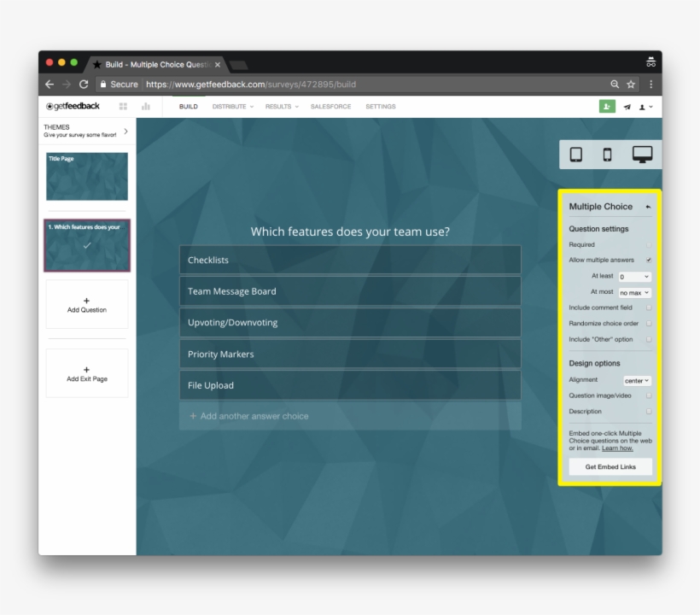The image size is (700, 615).
Task: Open the Salesforce tab
Action: (x=331, y=107)
